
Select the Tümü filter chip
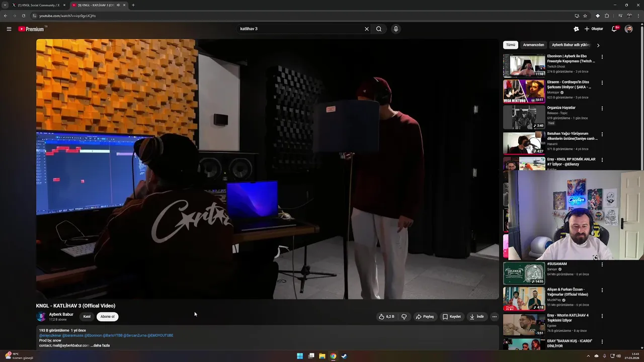(511, 45)
